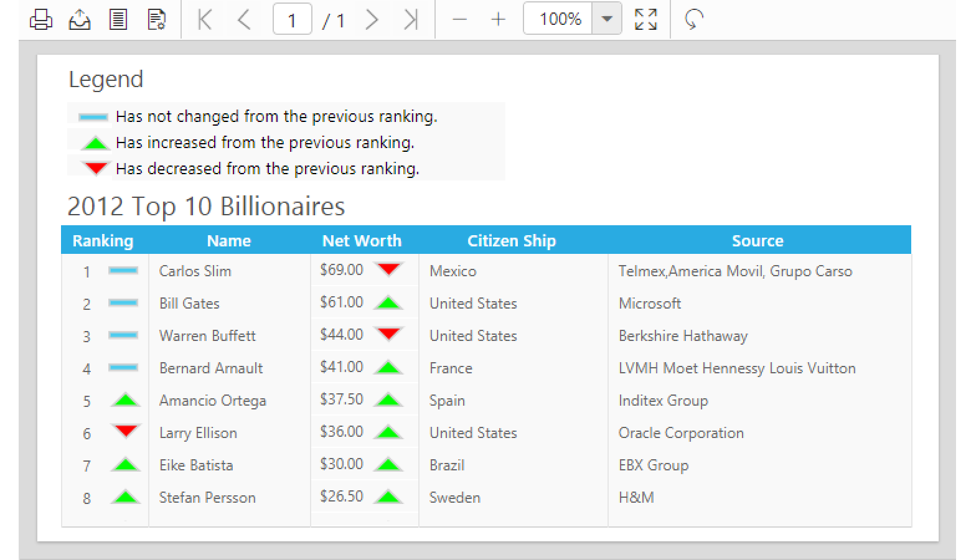971x560 pixels.
Task: Toggle the Print Layout view icon
Action: [x=118, y=20]
